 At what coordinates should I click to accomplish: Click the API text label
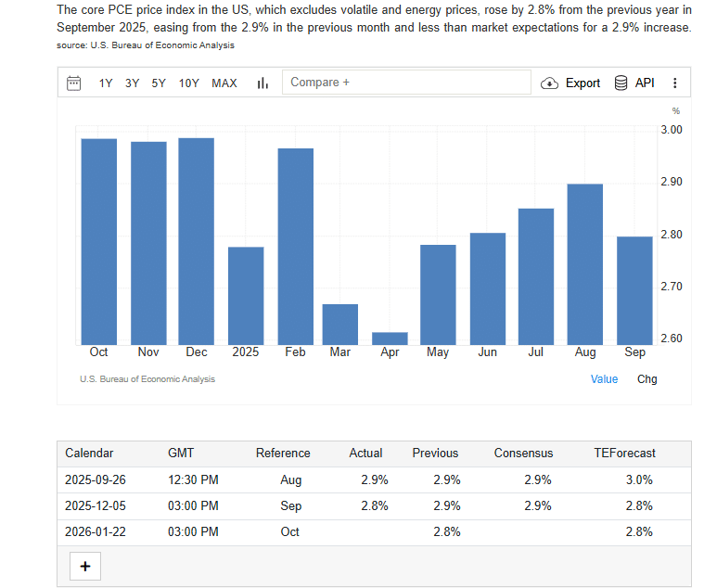[645, 83]
